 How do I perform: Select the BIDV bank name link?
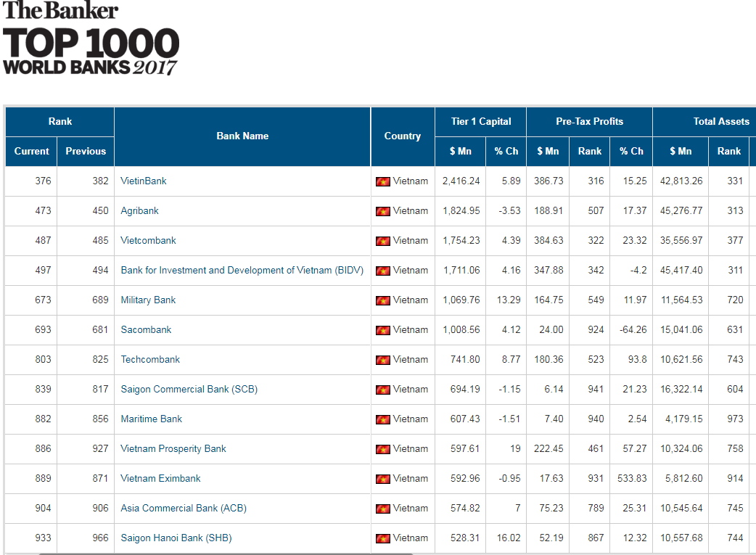(x=242, y=270)
